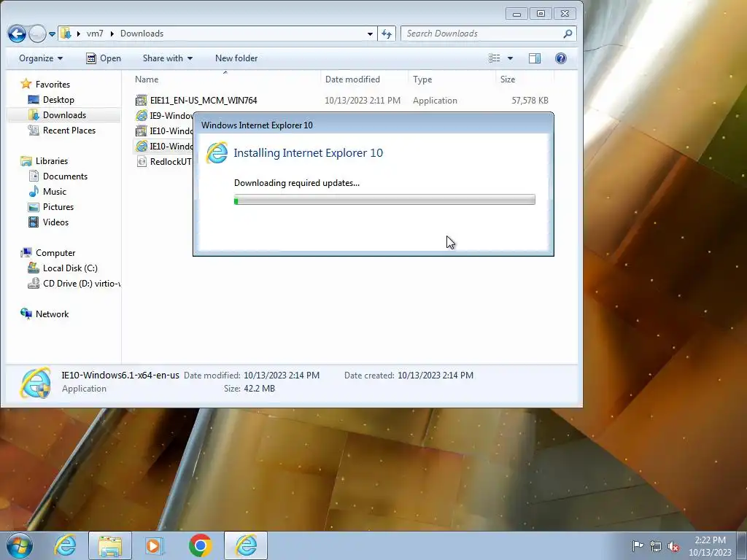The height and width of the screenshot is (560, 747).
Task: Click the IE10 icon in the details pane
Action: click(x=35, y=382)
